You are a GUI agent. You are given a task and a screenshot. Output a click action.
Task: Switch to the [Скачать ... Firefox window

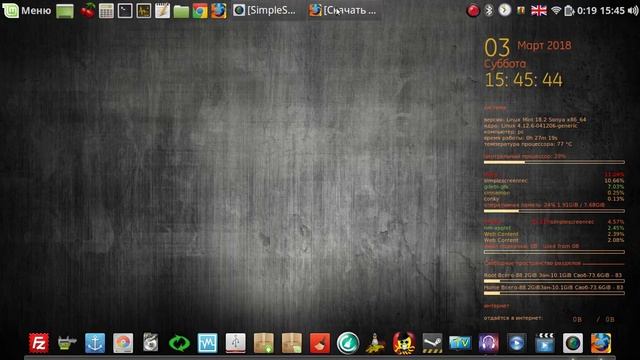(343, 11)
